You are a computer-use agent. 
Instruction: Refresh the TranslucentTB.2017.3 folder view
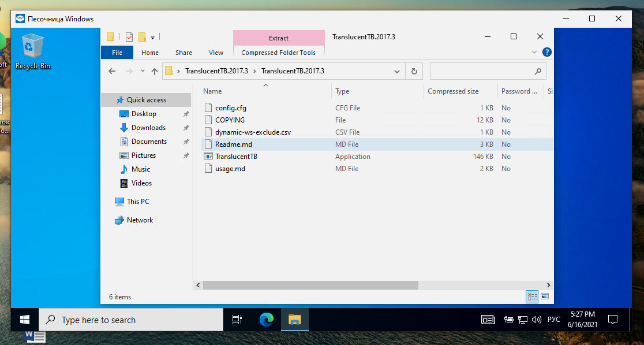pyautogui.click(x=414, y=71)
